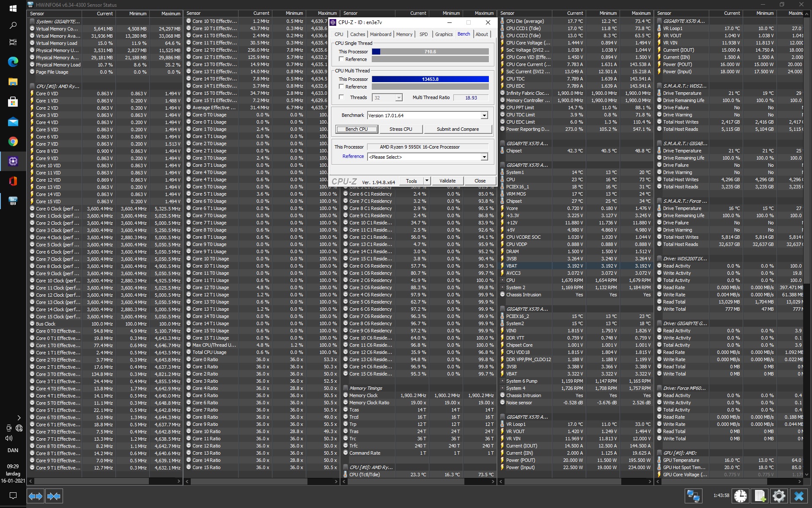This screenshot has height=508, width=812.
Task: Click the network globe tray icon
Action: coord(19,428)
